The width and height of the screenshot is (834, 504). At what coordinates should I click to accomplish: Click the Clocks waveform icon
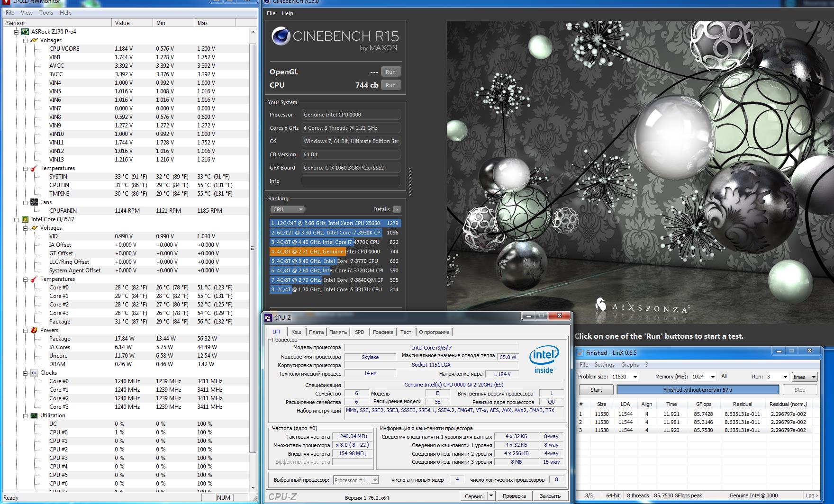[34, 373]
